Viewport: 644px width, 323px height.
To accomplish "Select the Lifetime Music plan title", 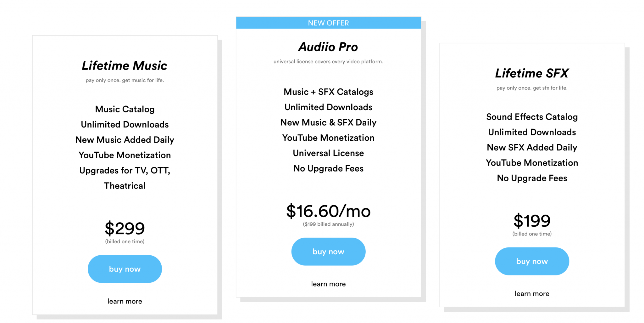I will [x=125, y=65].
